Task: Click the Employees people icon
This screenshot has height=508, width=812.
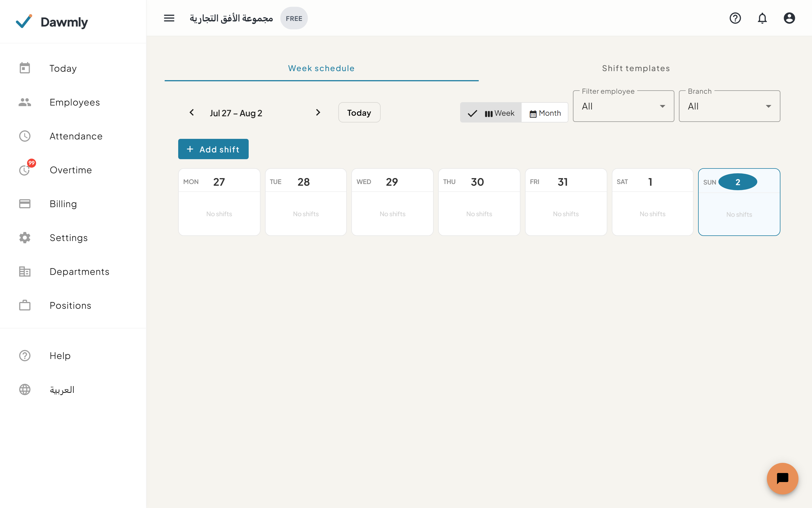Action: click(25, 102)
